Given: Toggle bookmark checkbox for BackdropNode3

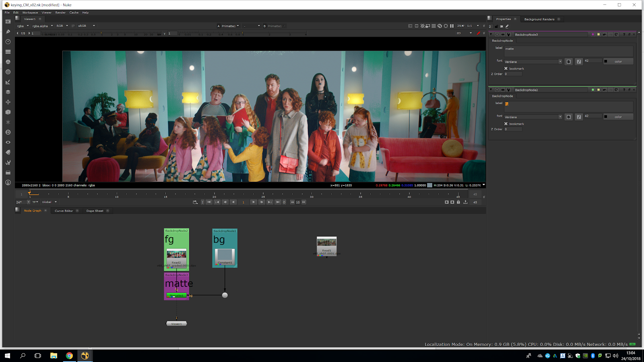Looking at the screenshot, I should pos(506,68).
